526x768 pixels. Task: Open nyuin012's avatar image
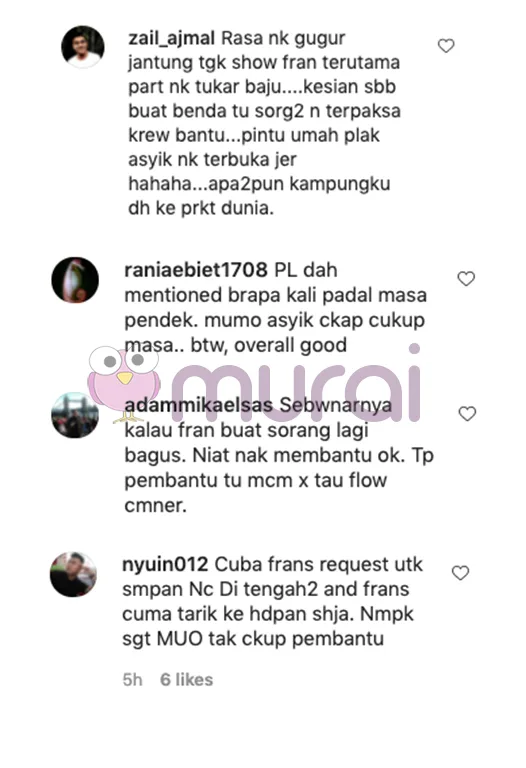coord(73,574)
